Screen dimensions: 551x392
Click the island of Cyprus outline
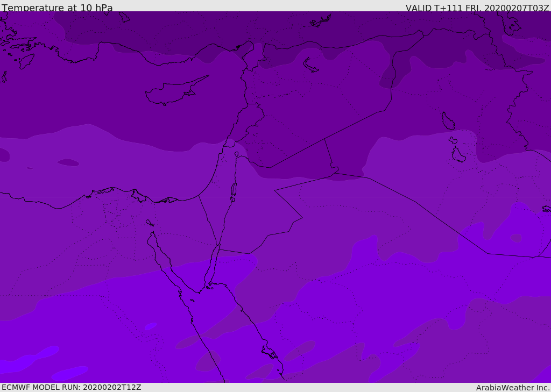176,90
